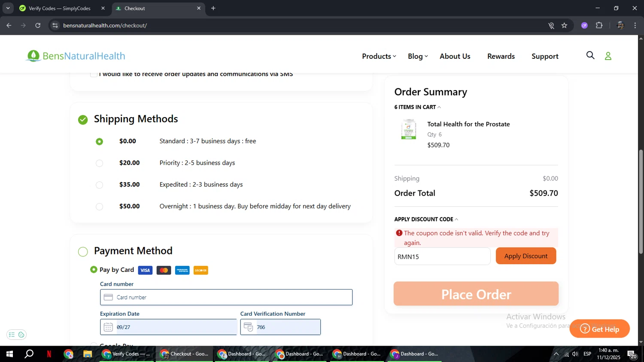644x362 pixels.
Task: Click the address bar URL
Action: 105,25
